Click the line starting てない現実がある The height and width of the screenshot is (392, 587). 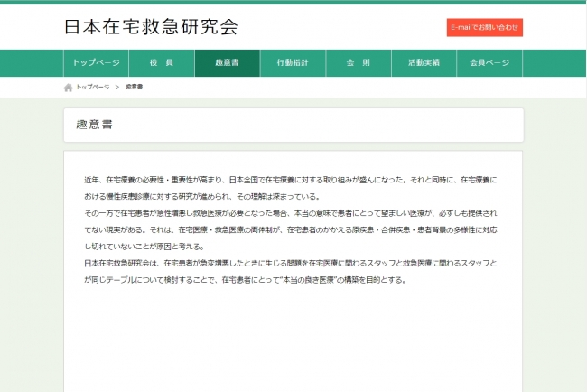[x=291, y=230]
